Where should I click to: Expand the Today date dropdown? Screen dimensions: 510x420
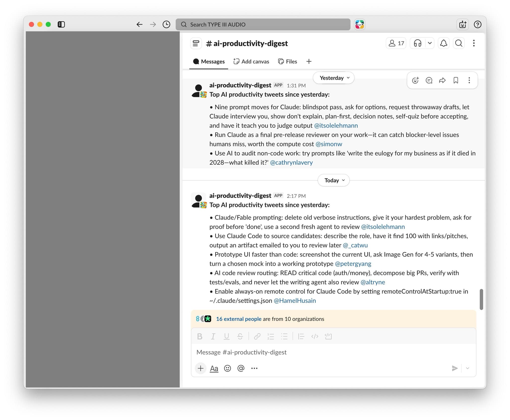tap(333, 180)
